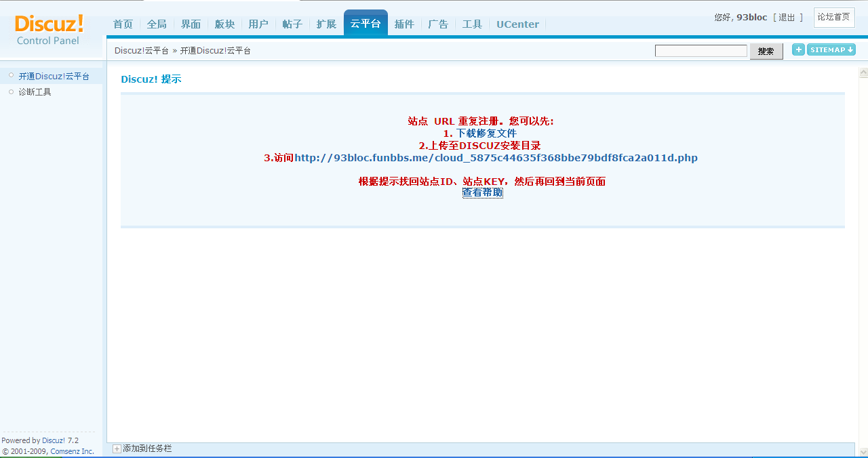Click 添加到任务栏 text
This screenshot has height=458, width=868.
click(x=147, y=449)
